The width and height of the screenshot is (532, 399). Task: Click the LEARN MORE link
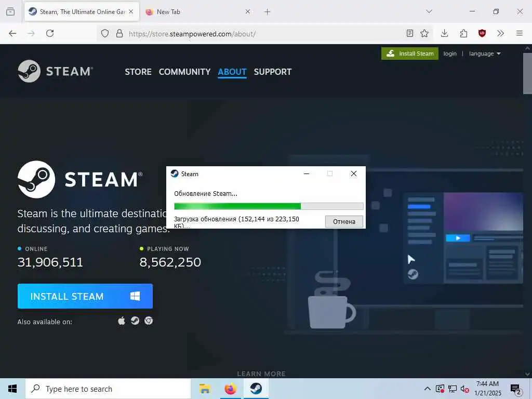click(261, 374)
